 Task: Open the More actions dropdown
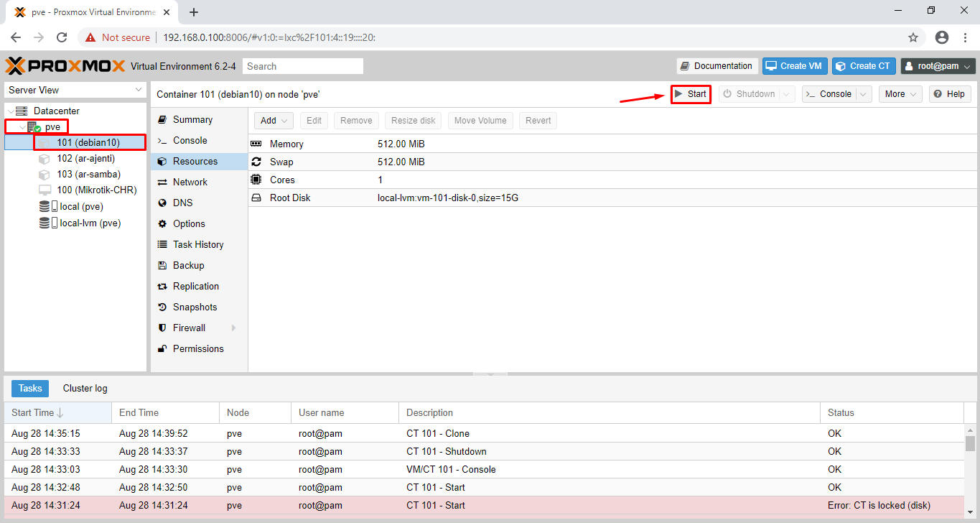point(900,94)
